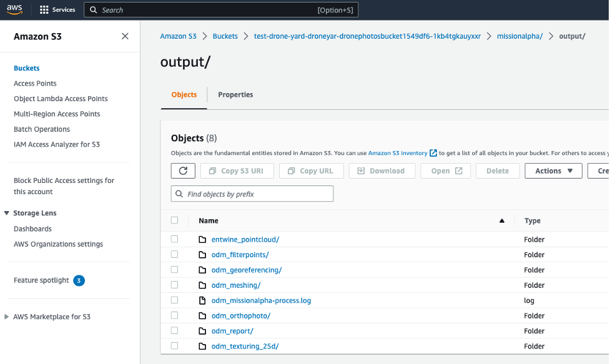This screenshot has height=364, width=610.
Task: Open the Actions dropdown menu
Action: (x=553, y=170)
